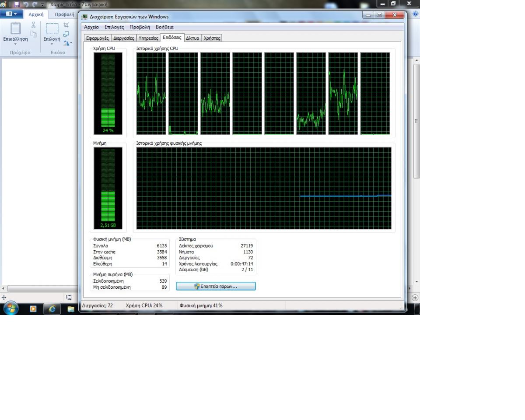The height and width of the screenshot is (420, 525).
Task: Open the Αρχείο menu in Task Manager
Action: 92,27
